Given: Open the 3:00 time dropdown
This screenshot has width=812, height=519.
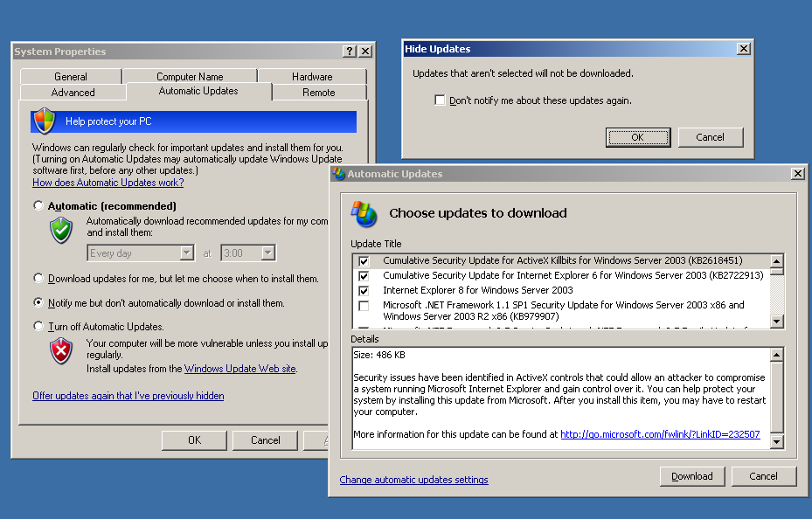Looking at the screenshot, I should pyautogui.click(x=268, y=253).
